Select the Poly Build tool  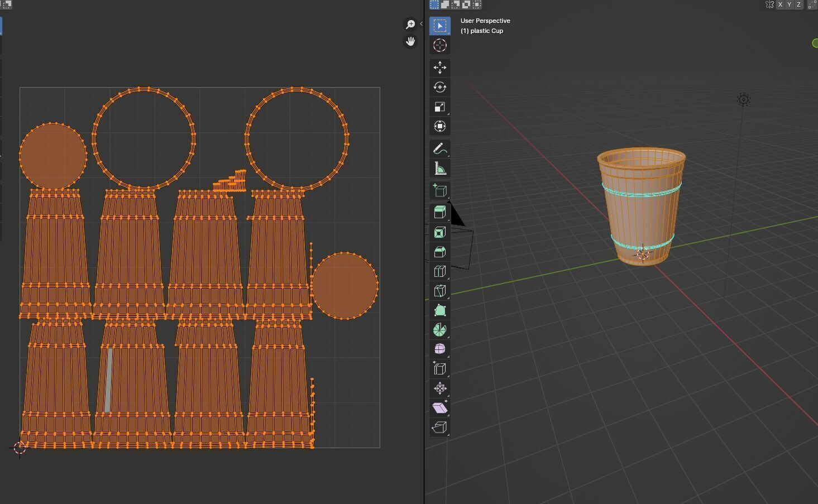point(440,310)
